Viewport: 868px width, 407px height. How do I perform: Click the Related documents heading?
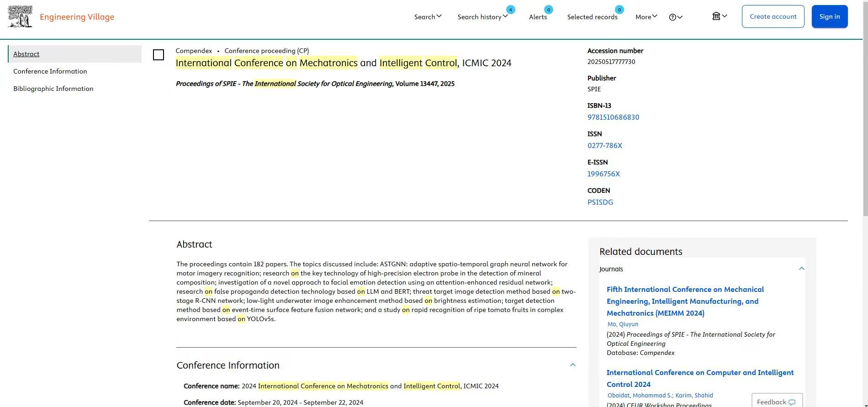641,252
